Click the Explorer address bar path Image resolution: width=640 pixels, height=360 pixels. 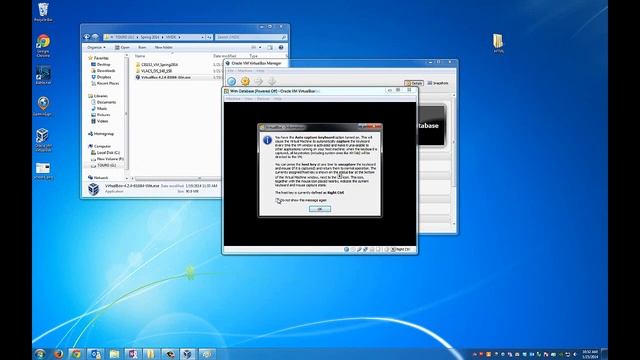[x=153, y=37]
